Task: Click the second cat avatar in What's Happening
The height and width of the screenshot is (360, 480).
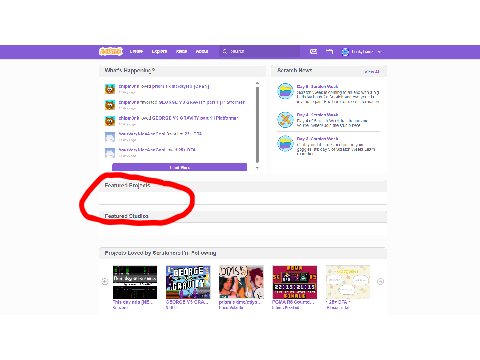Action: [x=110, y=105]
